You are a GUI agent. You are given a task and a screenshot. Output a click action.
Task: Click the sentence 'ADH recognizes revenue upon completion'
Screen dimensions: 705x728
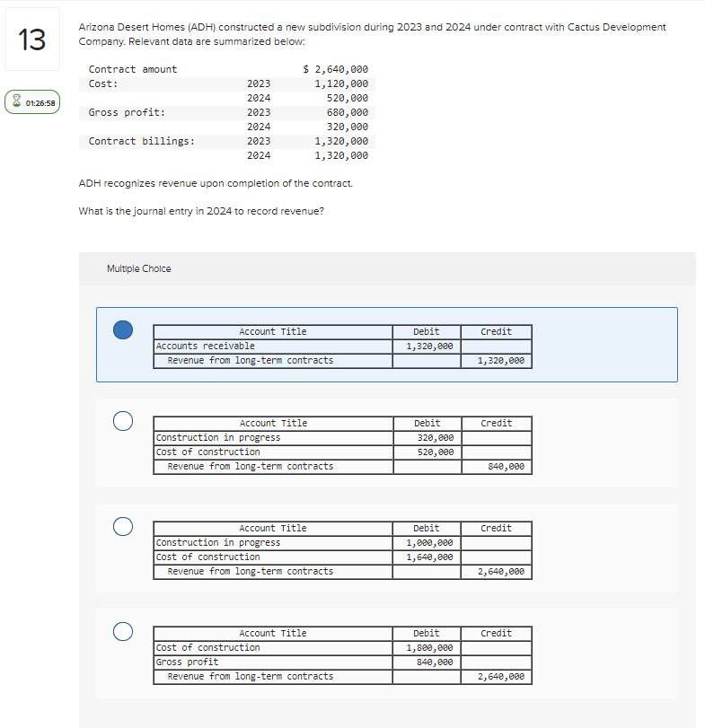click(216, 183)
